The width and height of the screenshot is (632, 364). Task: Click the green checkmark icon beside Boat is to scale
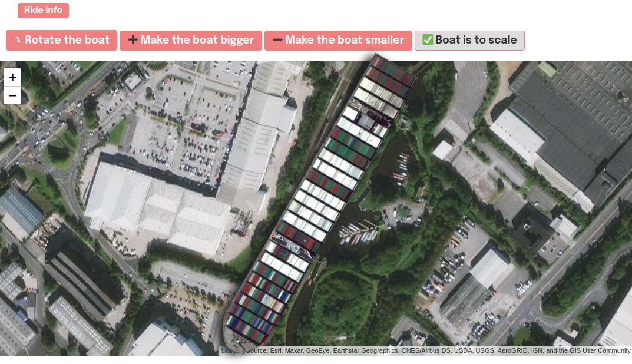click(428, 39)
